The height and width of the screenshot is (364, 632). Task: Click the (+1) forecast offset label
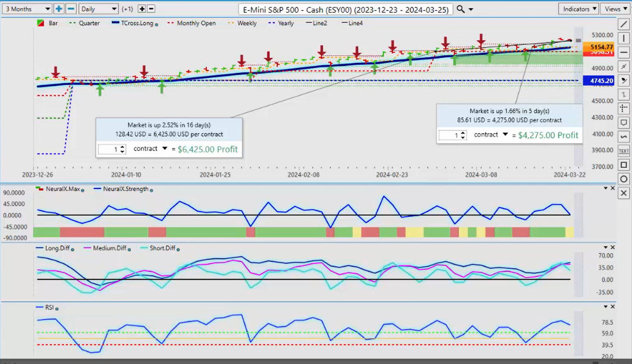pyautogui.click(x=127, y=9)
